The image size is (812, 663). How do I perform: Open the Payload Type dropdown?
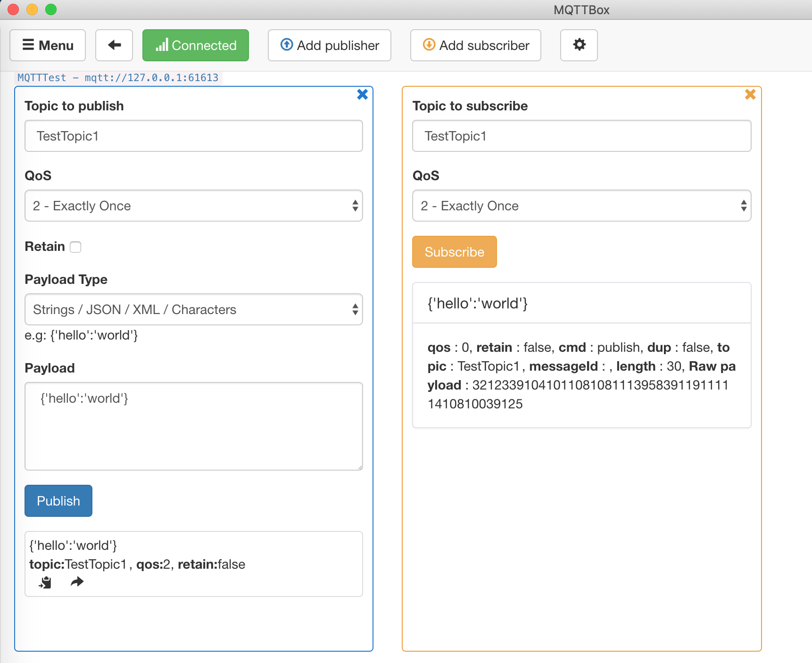coord(194,309)
